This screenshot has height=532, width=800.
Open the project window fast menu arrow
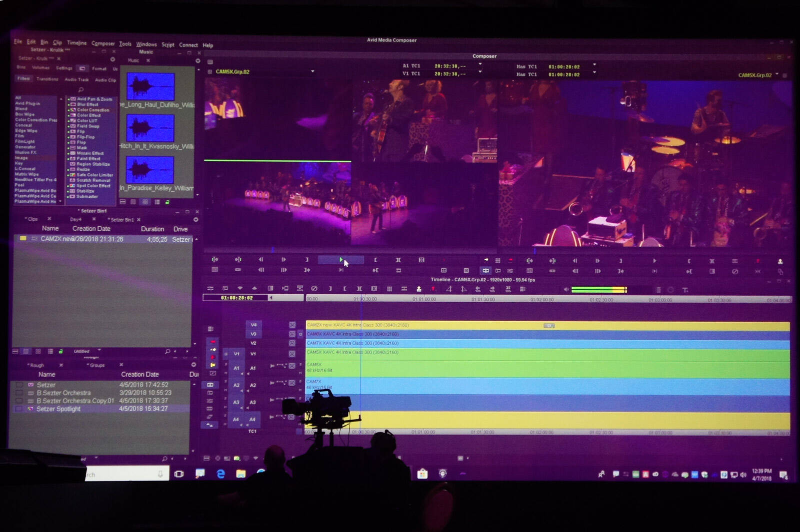point(112,59)
